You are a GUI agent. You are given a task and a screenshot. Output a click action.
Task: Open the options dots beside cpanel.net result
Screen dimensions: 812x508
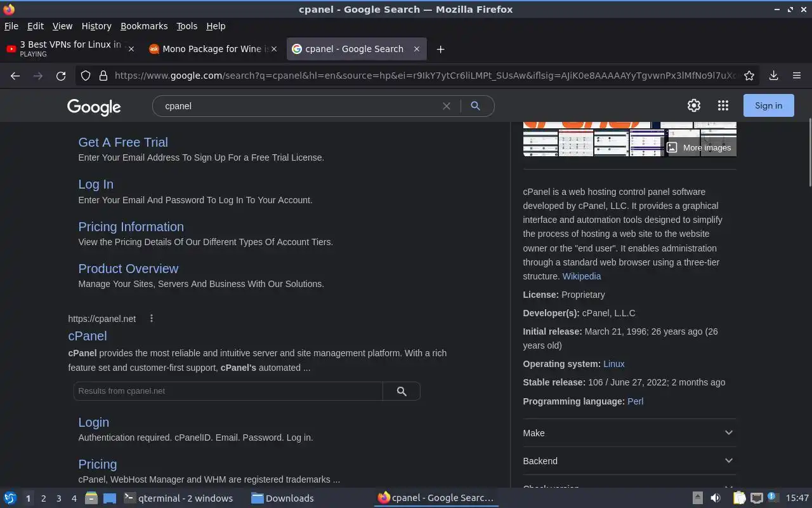[151, 318]
